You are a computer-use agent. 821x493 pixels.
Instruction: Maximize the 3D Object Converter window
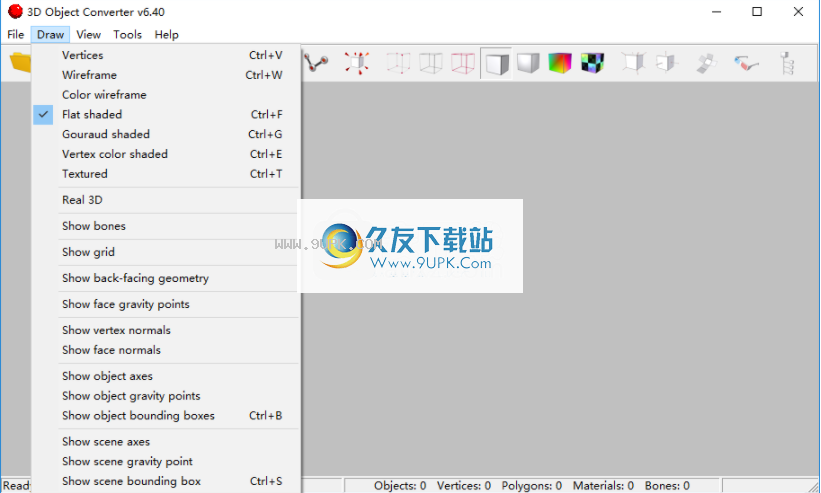757,12
